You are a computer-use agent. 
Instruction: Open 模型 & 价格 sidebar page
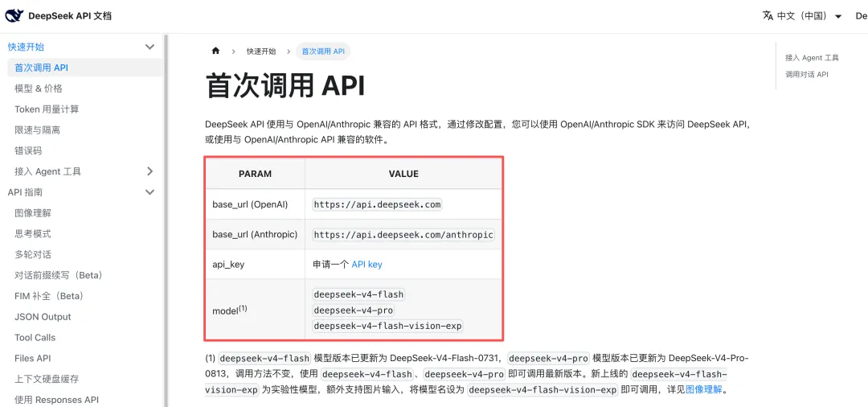(x=39, y=88)
